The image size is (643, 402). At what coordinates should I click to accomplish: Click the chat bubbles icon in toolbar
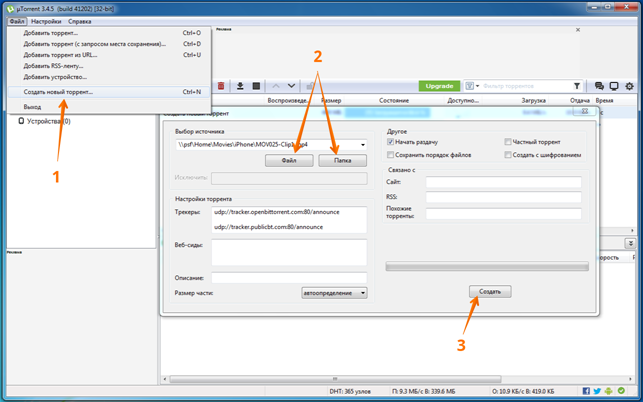pyautogui.click(x=599, y=86)
